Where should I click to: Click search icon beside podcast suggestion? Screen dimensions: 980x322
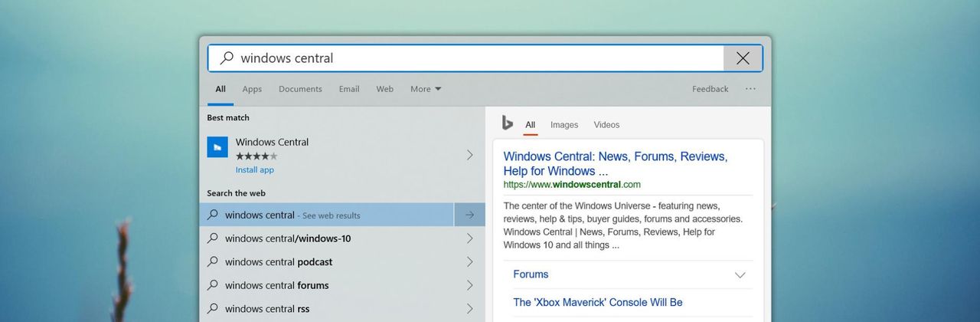(213, 262)
